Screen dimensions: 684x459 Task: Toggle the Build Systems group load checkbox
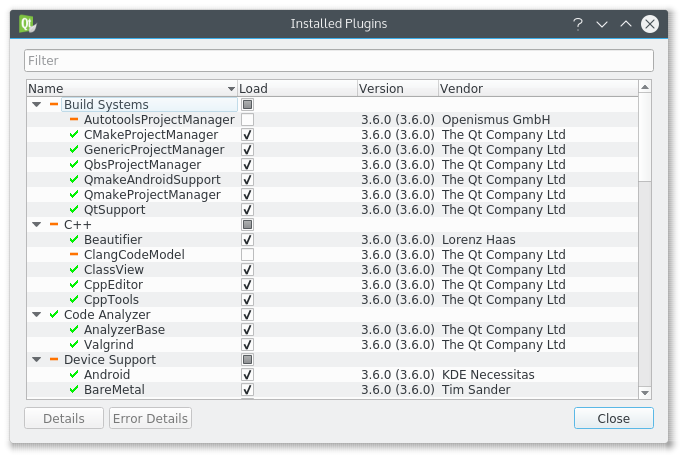point(247,104)
